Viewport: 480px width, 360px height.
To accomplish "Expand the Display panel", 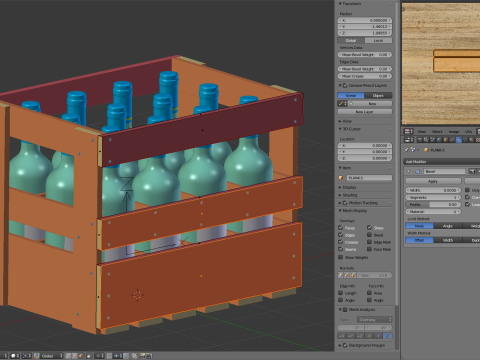I will point(340,188).
